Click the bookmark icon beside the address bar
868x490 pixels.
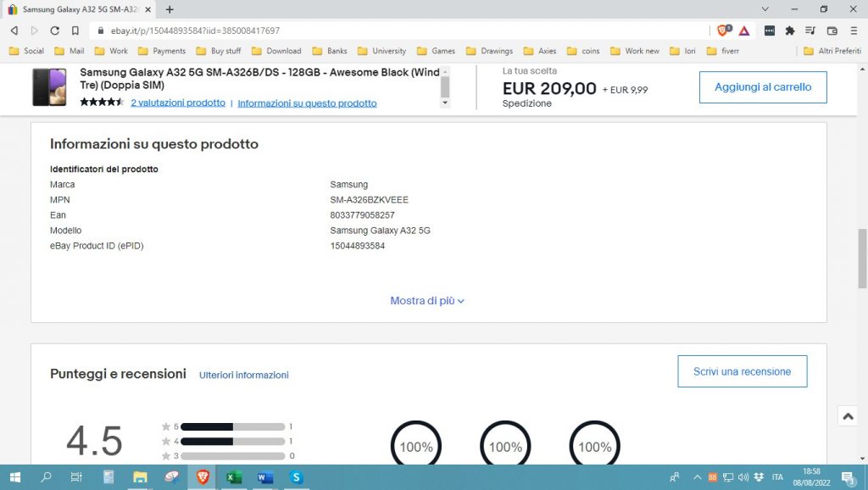[x=75, y=31]
